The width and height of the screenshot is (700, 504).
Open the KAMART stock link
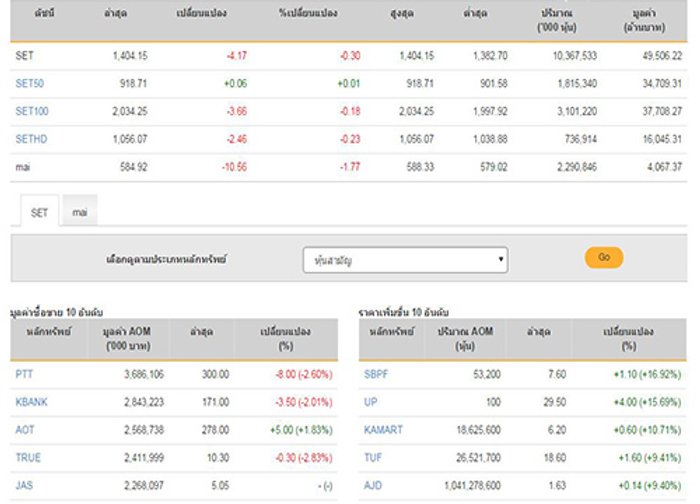point(383,429)
